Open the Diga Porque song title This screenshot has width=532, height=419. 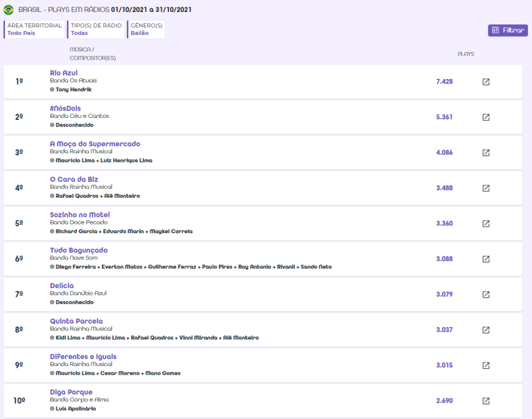point(71,392)
